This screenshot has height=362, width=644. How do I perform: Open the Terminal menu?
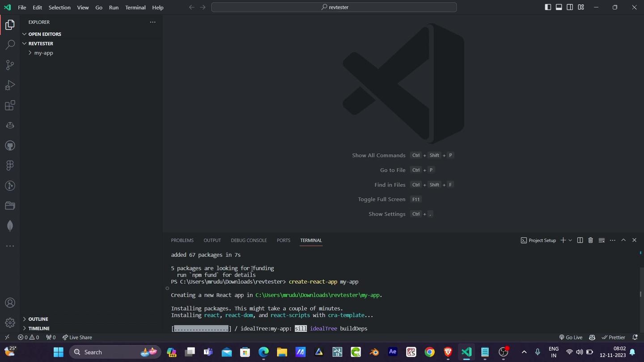(x=136, y=7)
